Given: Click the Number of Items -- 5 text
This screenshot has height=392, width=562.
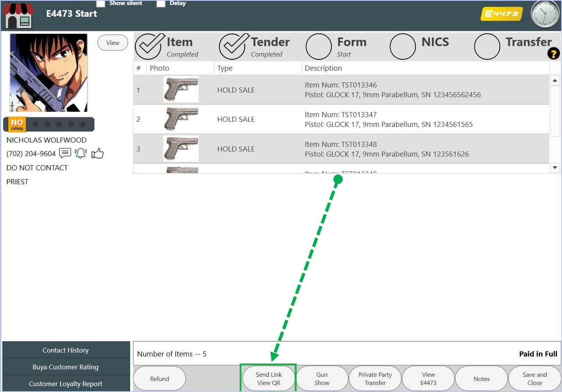Looking at the screenshot, I should [x=172, y=354].
